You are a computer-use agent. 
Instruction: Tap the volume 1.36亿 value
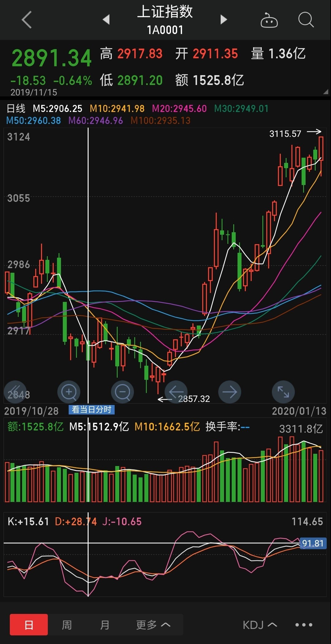click(x=287, y=54)
